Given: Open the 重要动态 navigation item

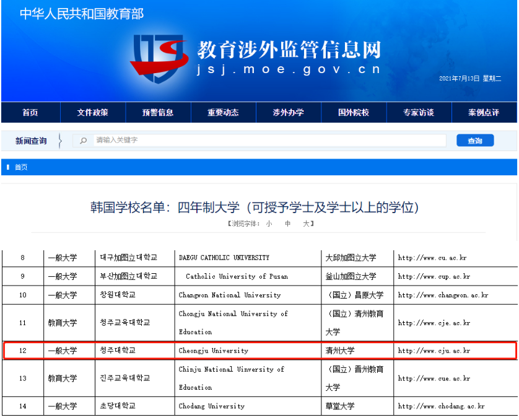Looking at the screenshot, I should tap(223, 113).
